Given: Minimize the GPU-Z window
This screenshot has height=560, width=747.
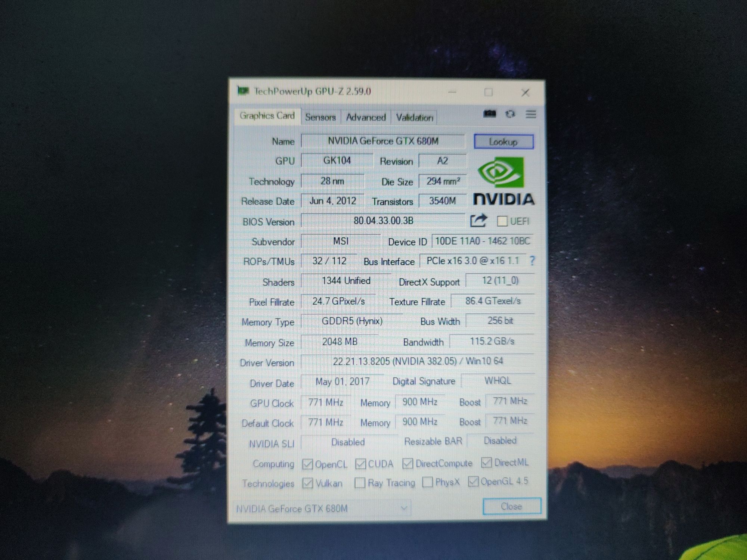Looking at the screenshot, I should [x=452, y=92].
